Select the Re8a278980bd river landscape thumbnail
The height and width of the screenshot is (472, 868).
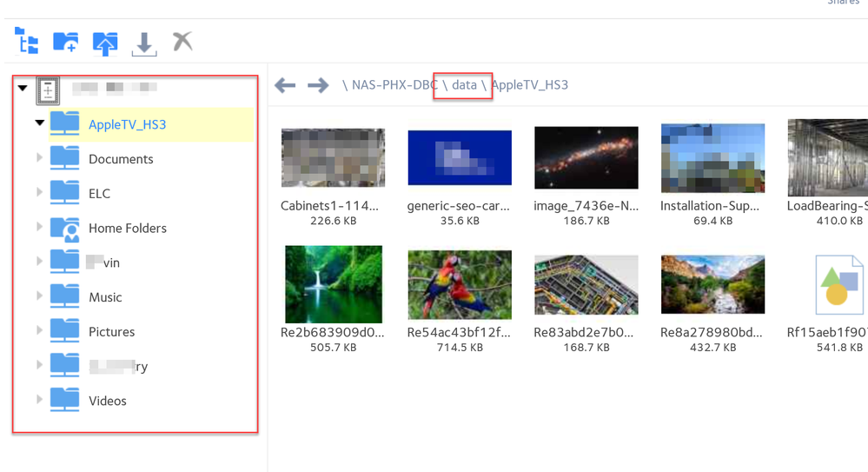(x=713, y=284)
